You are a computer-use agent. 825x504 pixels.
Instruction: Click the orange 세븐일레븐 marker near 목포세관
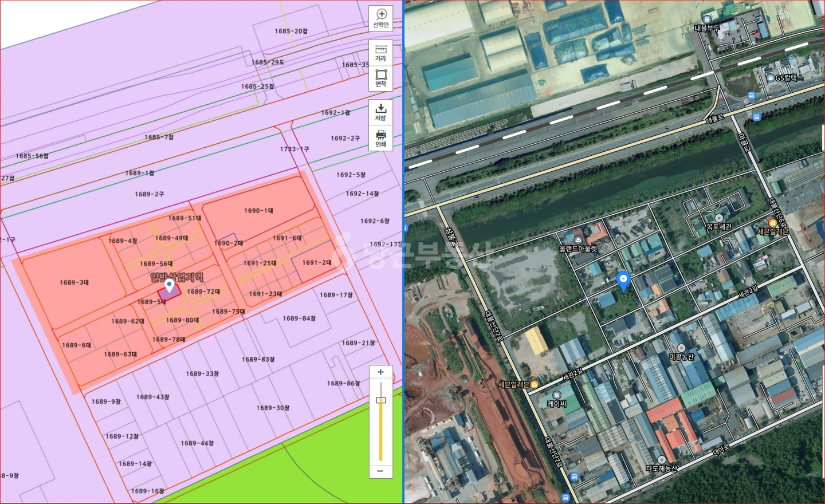pyautogui.click(x=772, y=223)
